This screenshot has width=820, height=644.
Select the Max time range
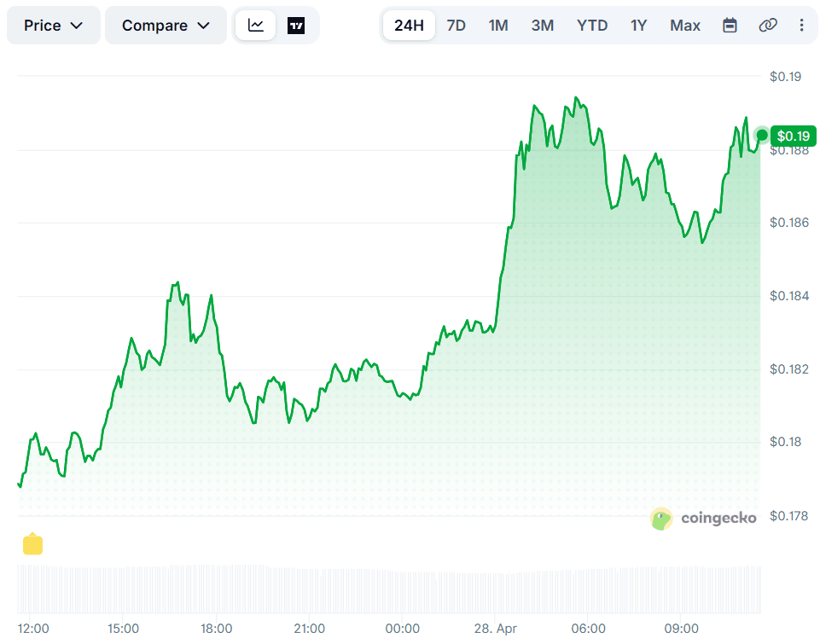(685, 26)
